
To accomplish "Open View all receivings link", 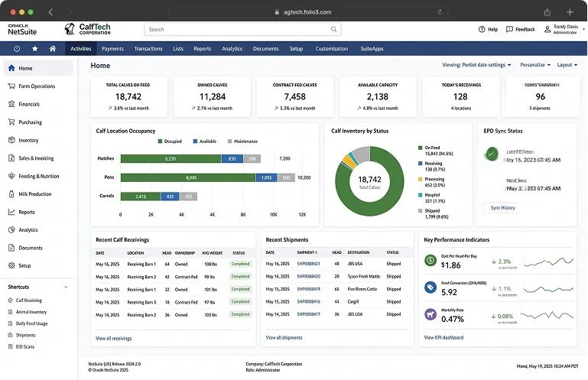I will tap(114, 339).
